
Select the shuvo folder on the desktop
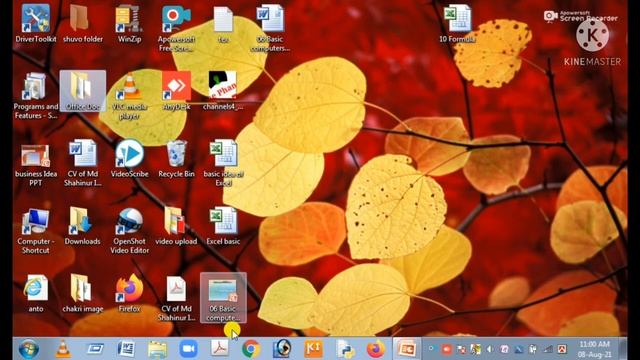click(82, 23)
